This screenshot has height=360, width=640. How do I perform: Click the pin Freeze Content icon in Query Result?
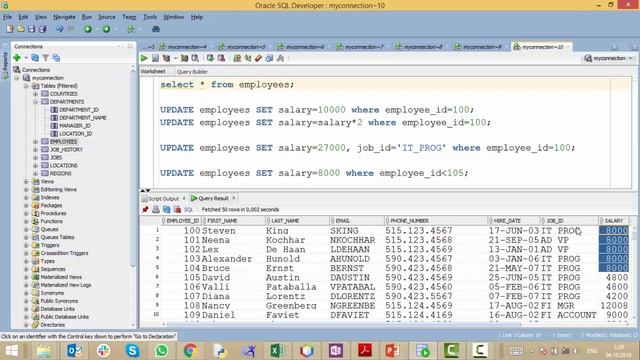click(145, 209)
